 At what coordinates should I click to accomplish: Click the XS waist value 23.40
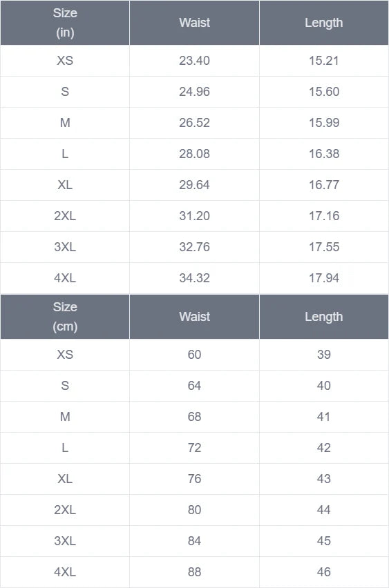point(195,61)
